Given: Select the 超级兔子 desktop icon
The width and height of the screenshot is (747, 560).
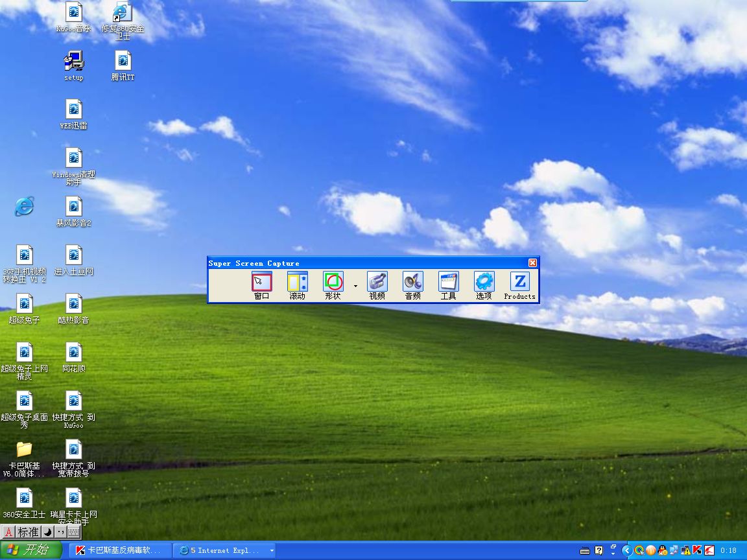Looking at the screenshot, I should tap(24, 309).
